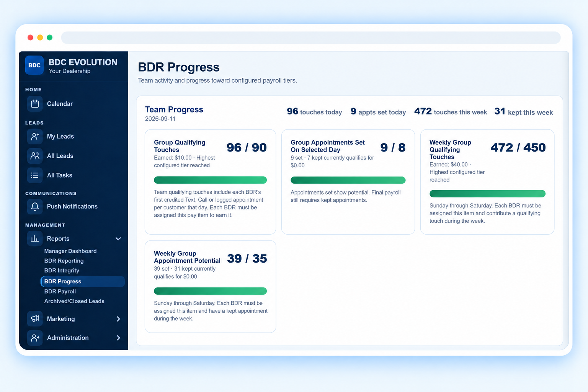
Task: Click the "9 appts set today" stat
Action: coord(378,111)
